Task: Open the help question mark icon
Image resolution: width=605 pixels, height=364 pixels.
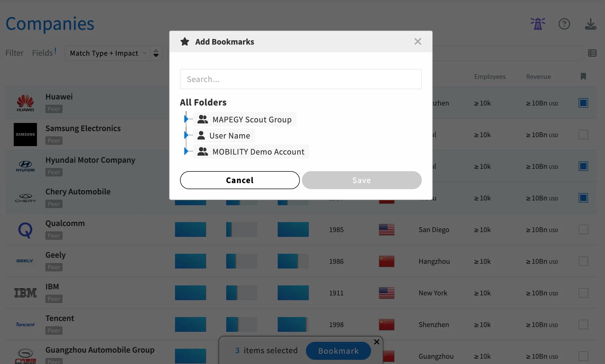Action: point(564,24)
